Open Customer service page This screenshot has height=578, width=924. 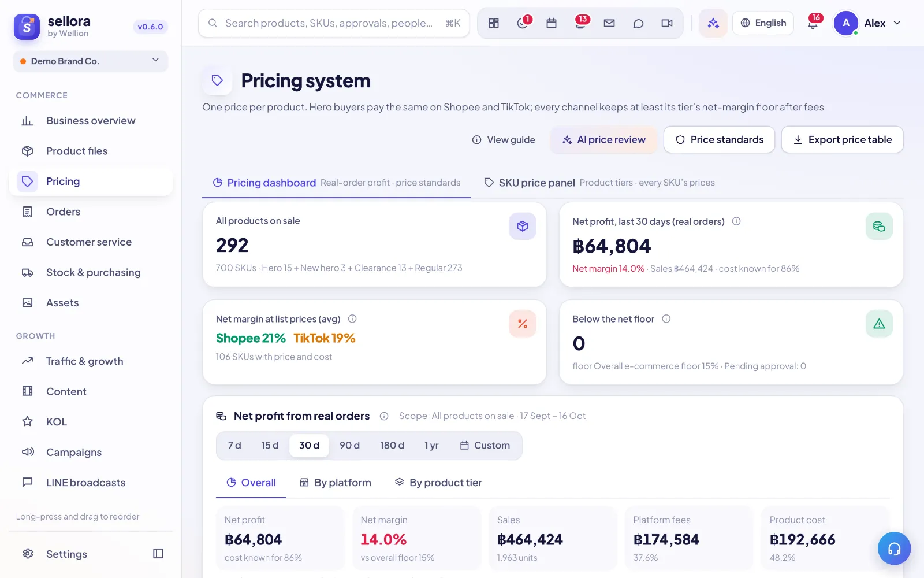(x=91, y=242)
